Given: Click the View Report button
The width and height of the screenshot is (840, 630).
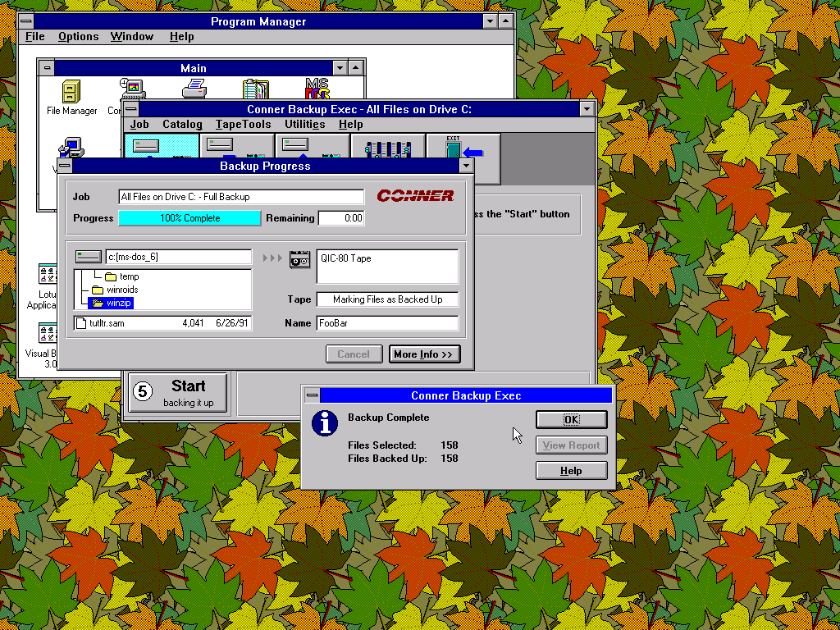Looking at the screenshot, I should point(572,445).
